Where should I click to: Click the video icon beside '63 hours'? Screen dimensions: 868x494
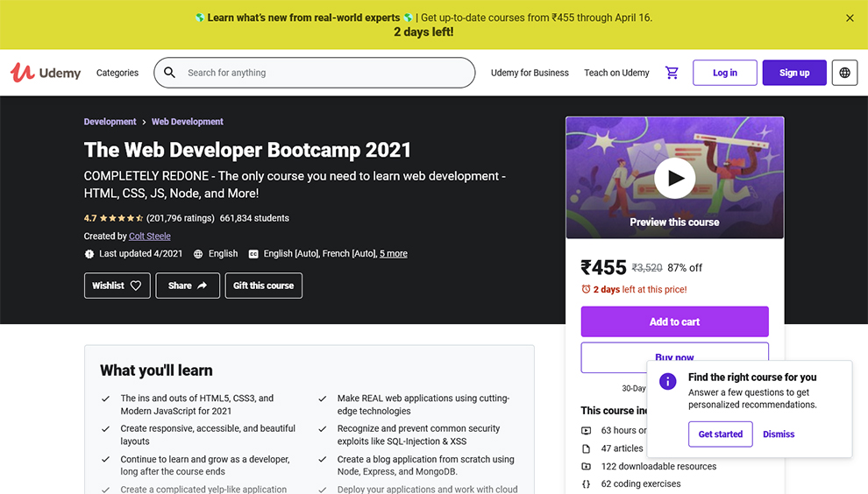[587, 430]
